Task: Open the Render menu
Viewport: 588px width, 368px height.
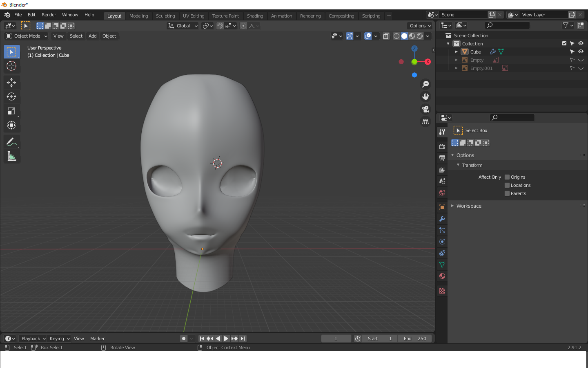Action: pyautogui.click(x=49, y=15)
